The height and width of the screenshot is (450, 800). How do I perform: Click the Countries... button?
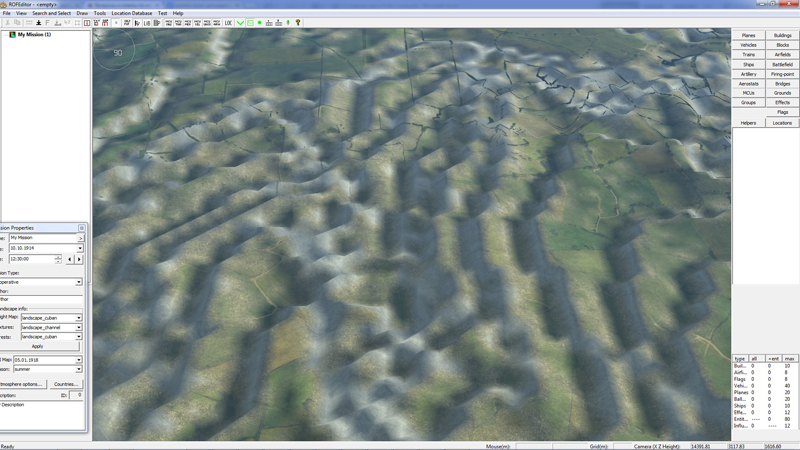pyautogui.click(x=66, y=384)
